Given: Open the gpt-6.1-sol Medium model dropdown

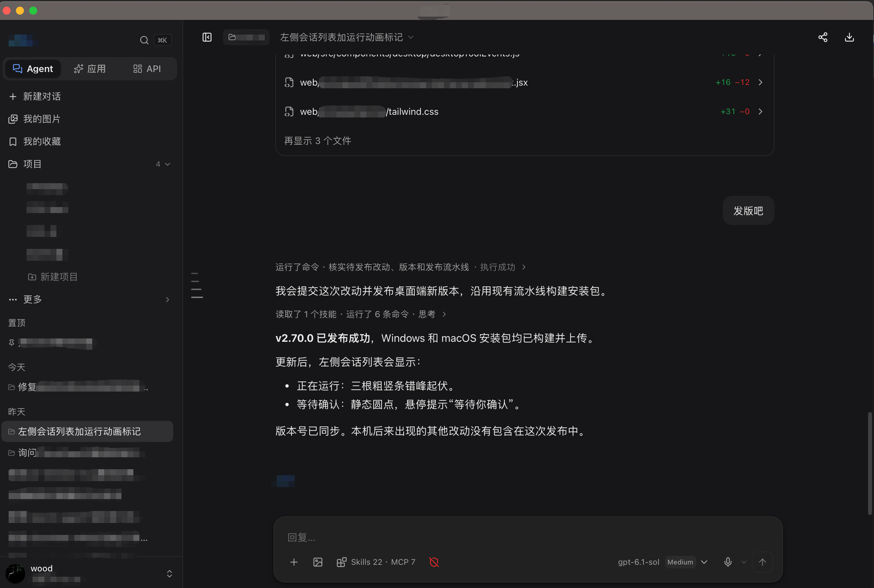Looking at the screenshot, I should tap(662, 562).
